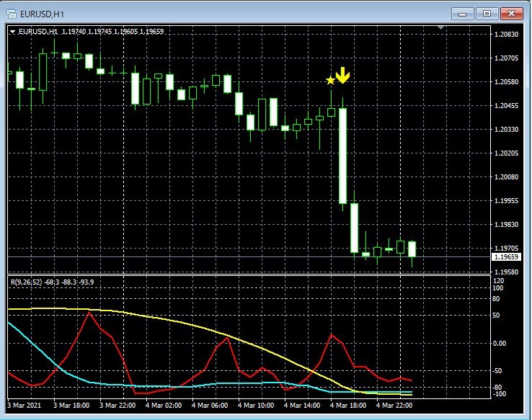Click the gray chart shift triangle at top
This screenshot has height=420, width=532.
coord(440,27)
